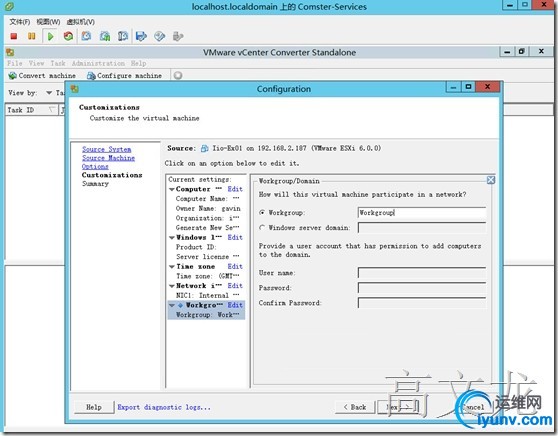Go to Source System step
Screen dimensions: 558x436
(x=107, y=149)
